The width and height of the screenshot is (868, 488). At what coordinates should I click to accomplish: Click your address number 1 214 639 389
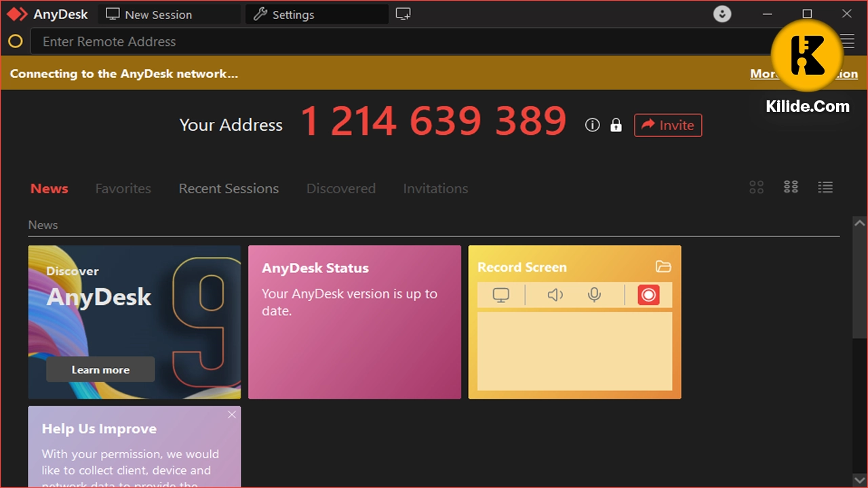[x=433, y=122]
